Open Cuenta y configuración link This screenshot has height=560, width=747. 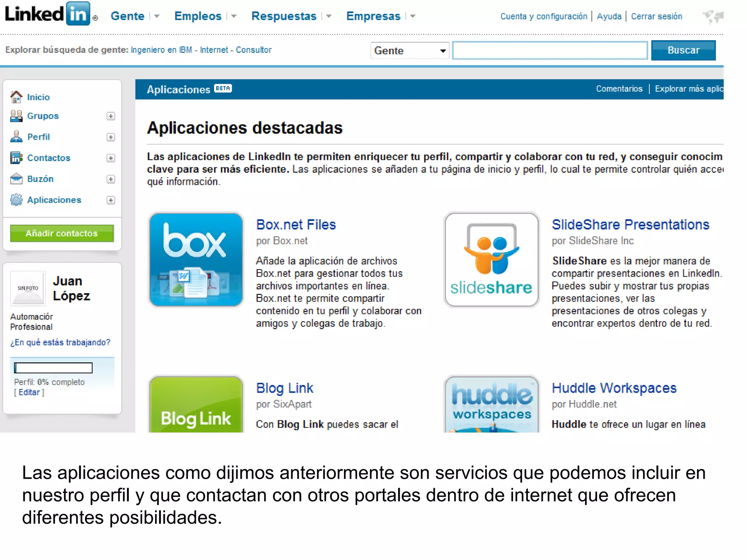(543, 16)
